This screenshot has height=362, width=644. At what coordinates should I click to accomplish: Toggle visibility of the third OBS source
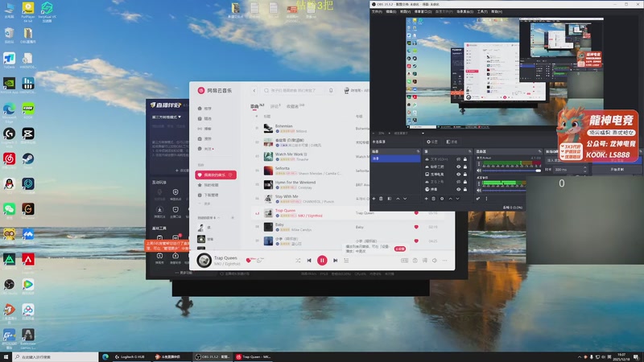point(458,174)
